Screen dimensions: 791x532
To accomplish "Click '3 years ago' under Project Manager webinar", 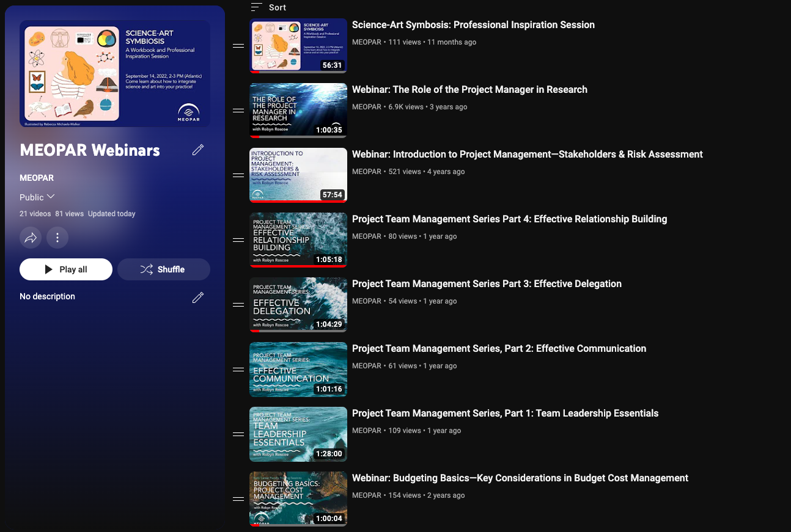I will pos(449,107).
